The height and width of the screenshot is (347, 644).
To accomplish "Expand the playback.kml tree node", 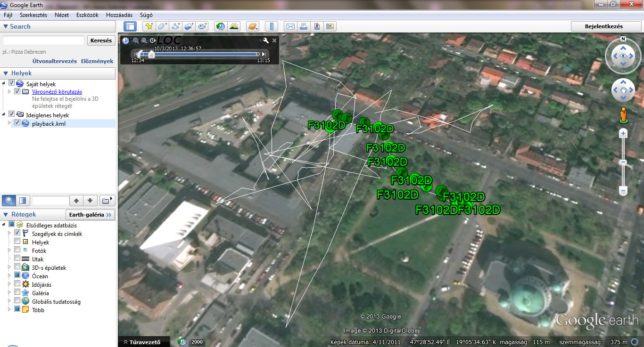I will 9,123.
